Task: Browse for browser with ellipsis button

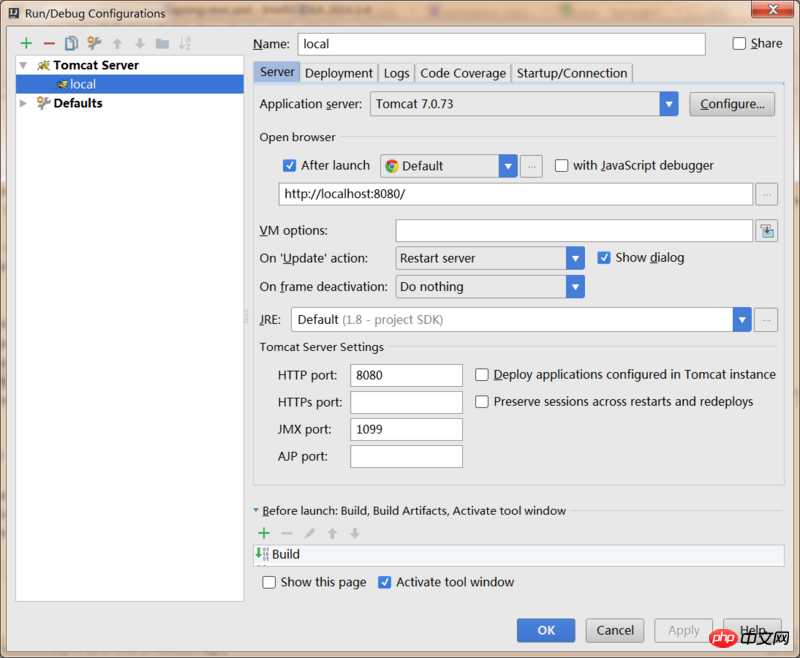Action: [531, 166]
